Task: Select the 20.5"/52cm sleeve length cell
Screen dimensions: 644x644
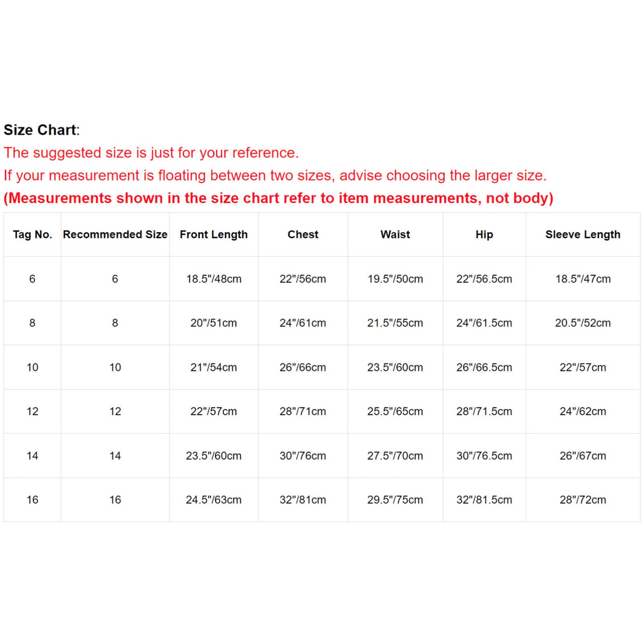Action: coord(583,323)
